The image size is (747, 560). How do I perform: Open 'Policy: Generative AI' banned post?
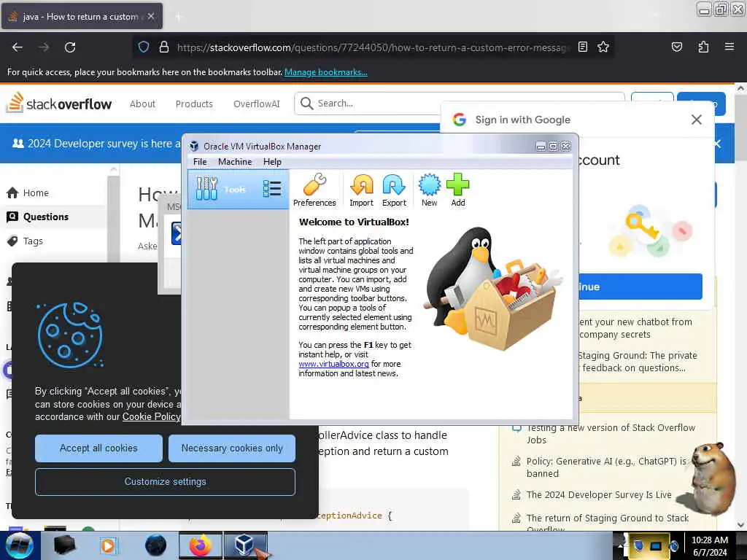[606, 467]
